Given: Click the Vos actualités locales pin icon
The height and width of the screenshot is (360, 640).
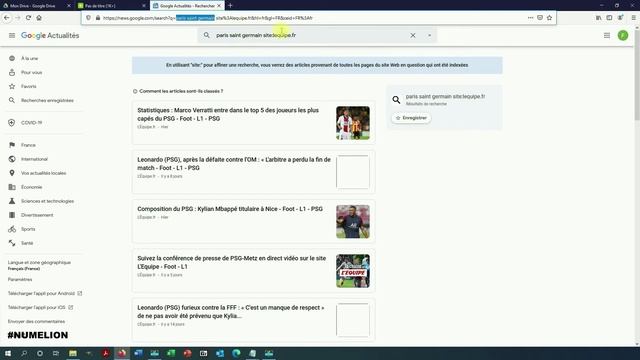Looking at the screenshot, I should 12,173.
